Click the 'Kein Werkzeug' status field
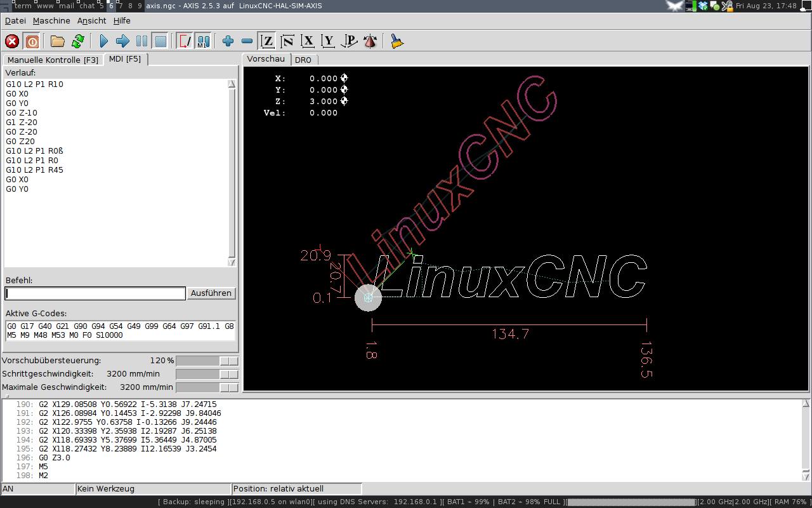812x508 pixels. (154, 489)
